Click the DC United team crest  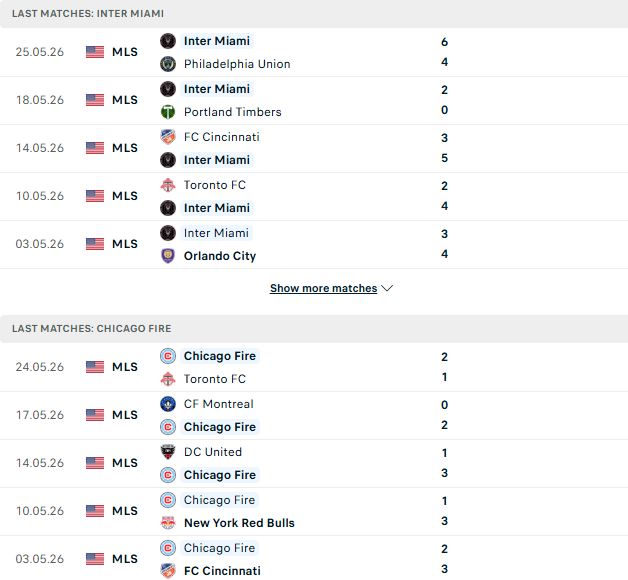click(x=168, y=452)
